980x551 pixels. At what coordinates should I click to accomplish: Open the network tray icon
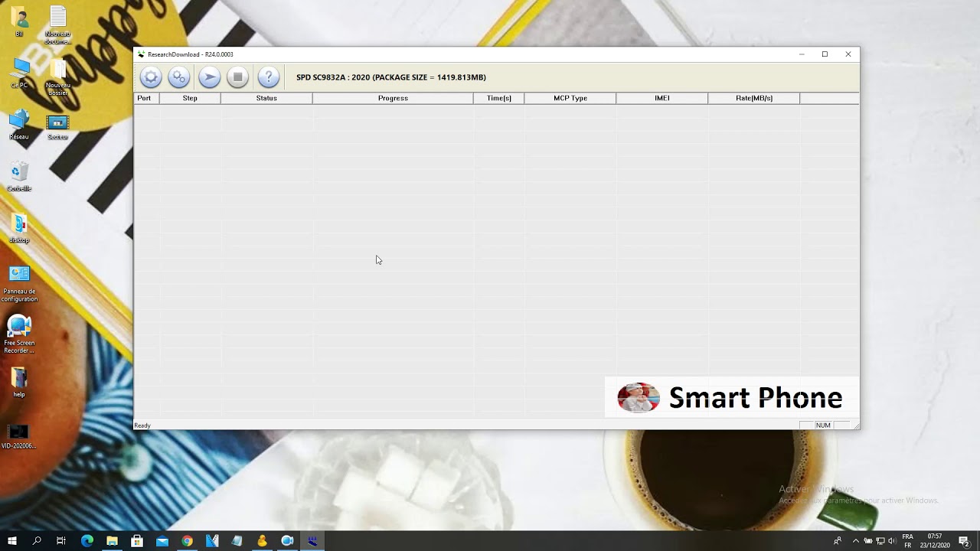click(880, 541)
